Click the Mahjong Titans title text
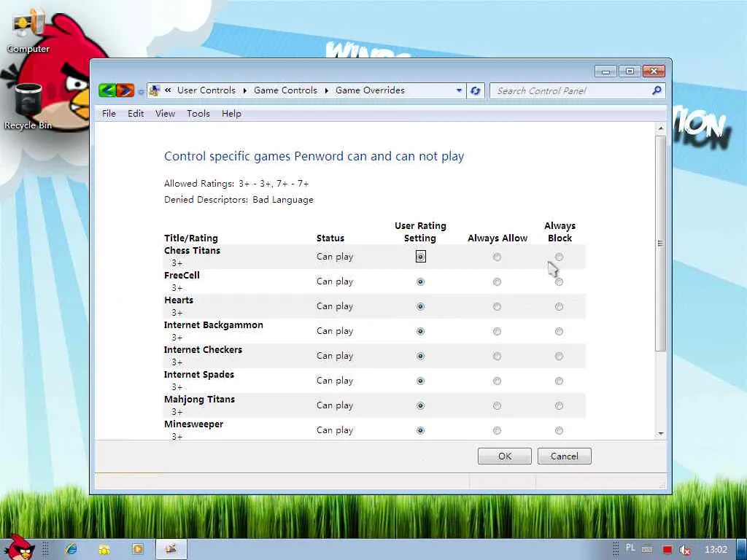Screen dimensions: 747x560 pyautogui.click(x=199, y=400)
